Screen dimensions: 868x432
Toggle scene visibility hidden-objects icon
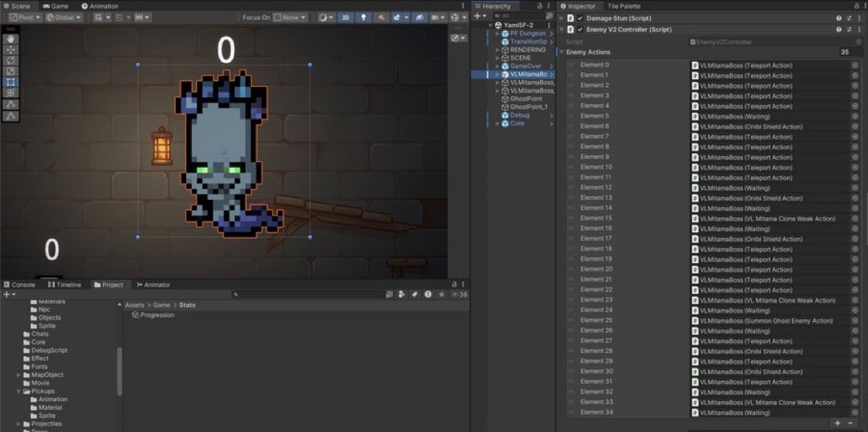click(420, 18)
